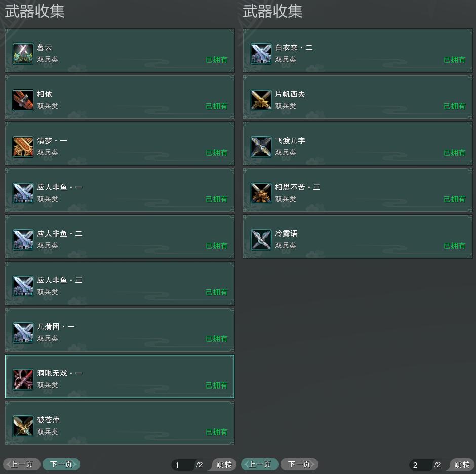476x474 pixels.
Task: Click 下一页 in the right panel
Action: [x=299, y=464]
